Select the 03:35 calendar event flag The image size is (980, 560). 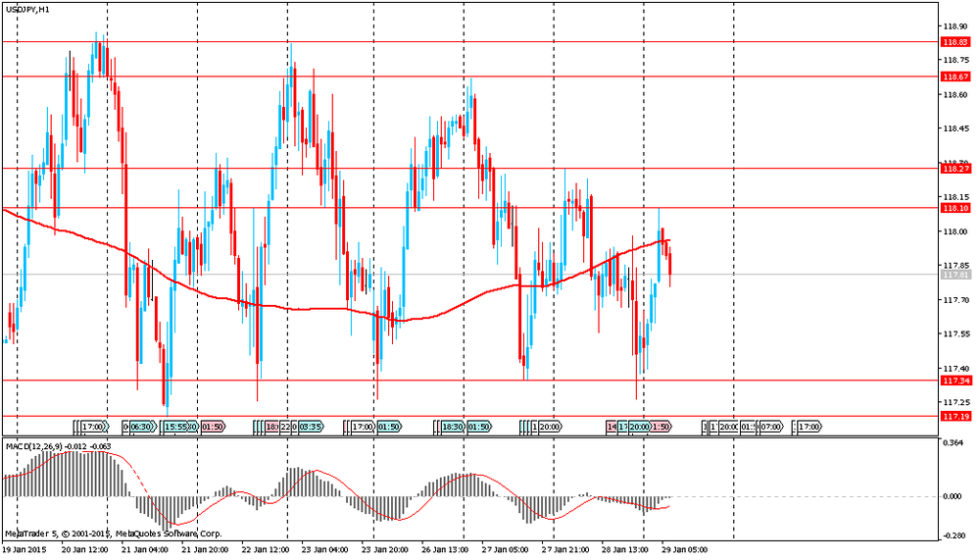[311, 427]
